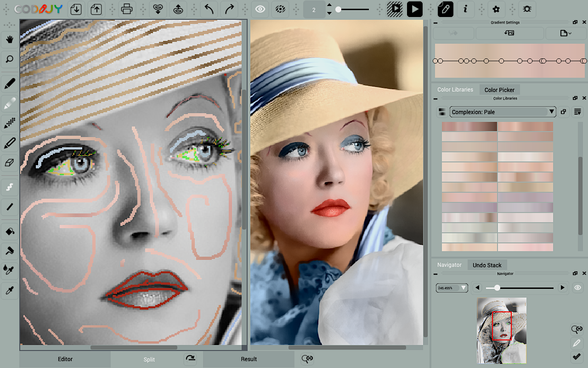Image resolution: width=588 pixels, height=368 pixels.
Task: Switch to the Color Picker tab
Action: 499,90
